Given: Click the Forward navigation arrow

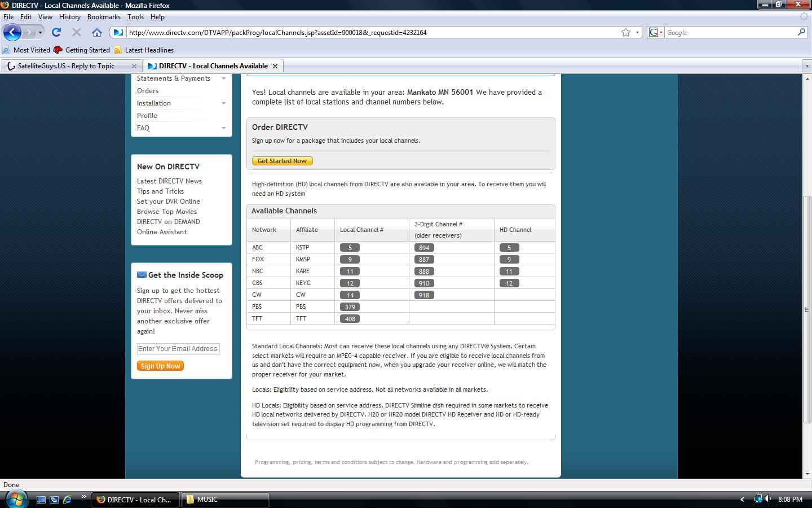Looking at the screenshot, I should coord(29,32).
